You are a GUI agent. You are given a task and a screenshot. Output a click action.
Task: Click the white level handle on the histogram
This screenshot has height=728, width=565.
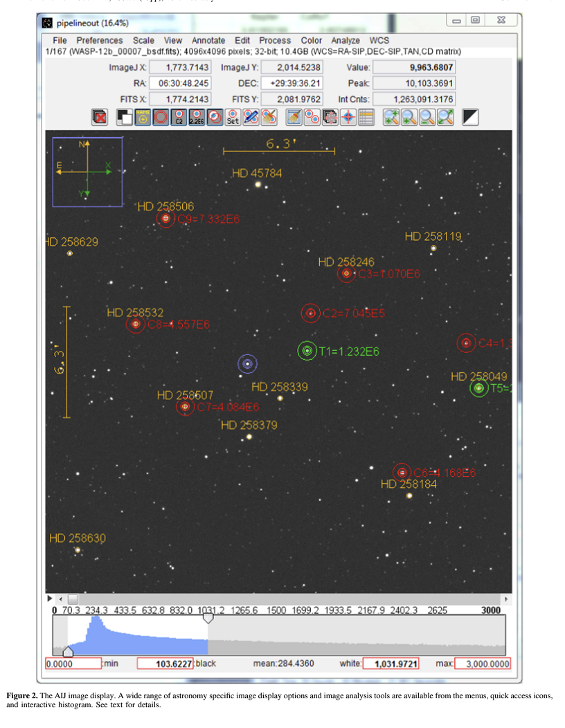coord(208,619)
